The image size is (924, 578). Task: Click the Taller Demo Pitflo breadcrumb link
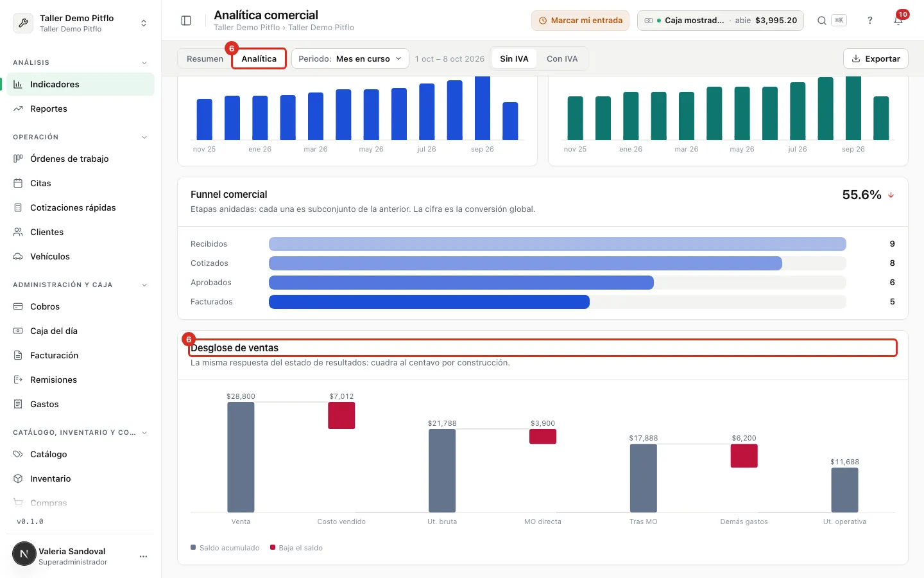click(246, 28)
